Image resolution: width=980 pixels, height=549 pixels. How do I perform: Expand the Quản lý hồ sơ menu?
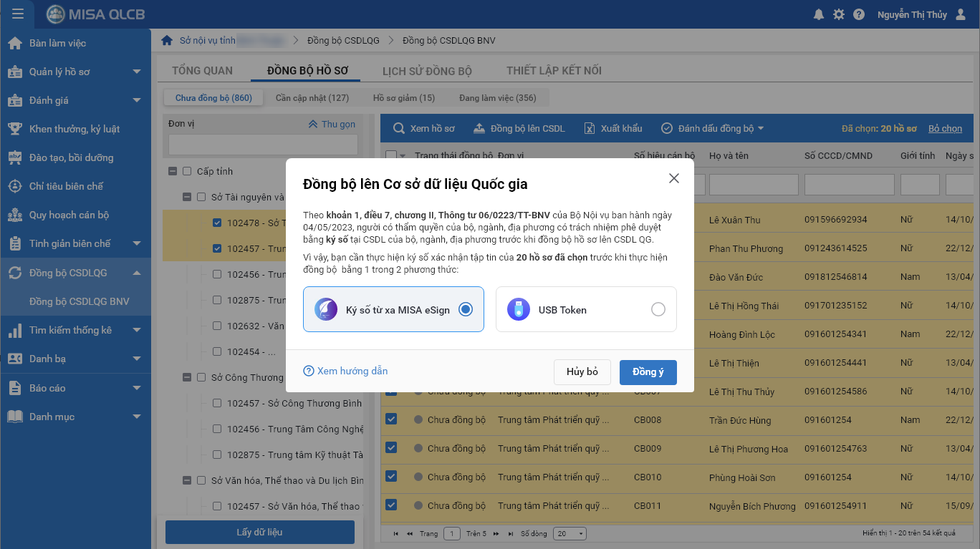pos(137,72)
